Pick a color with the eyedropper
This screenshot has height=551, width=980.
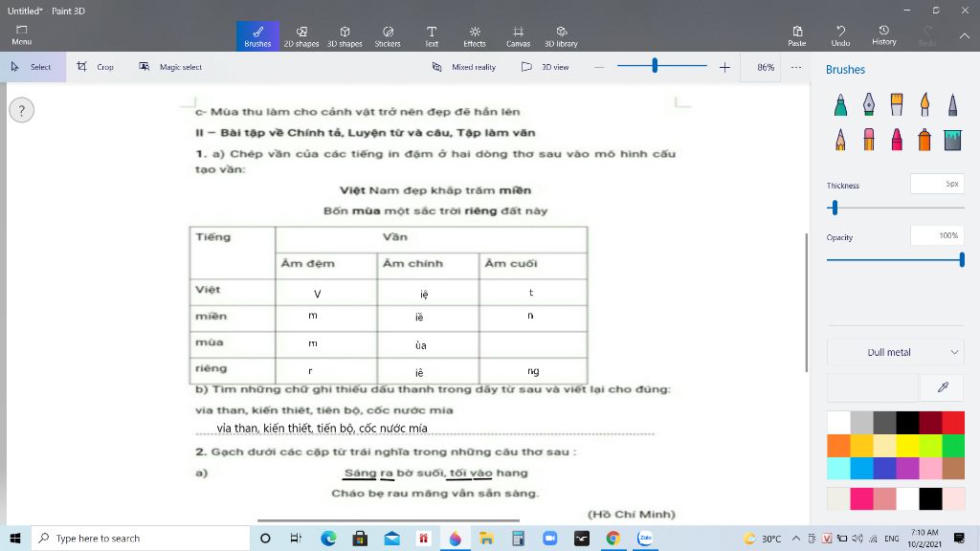point(943,387)
